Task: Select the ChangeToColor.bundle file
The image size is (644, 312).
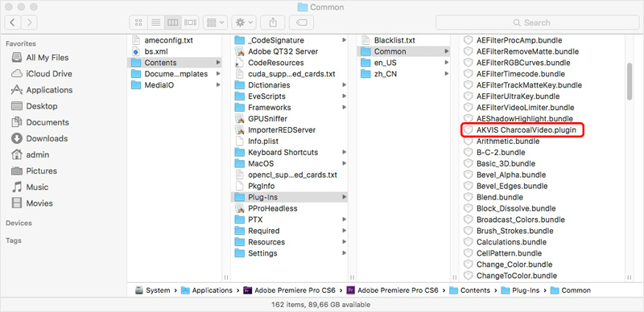Action: (516, 276)
